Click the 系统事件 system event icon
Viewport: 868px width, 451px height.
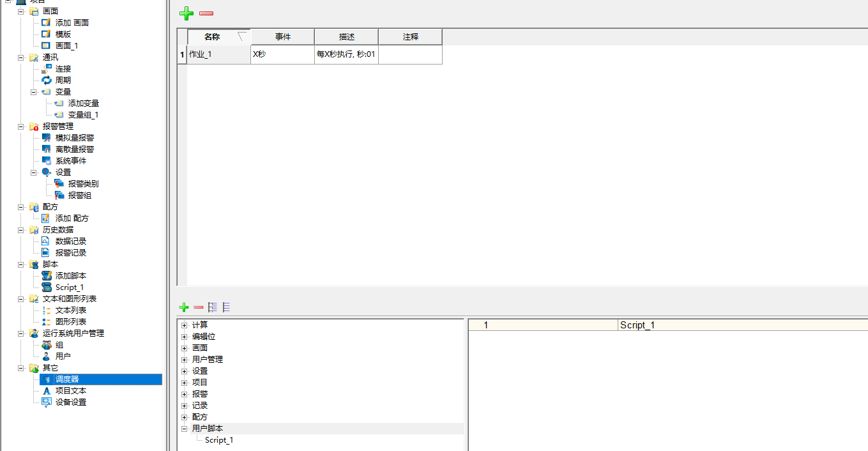(x=46, y=160)
